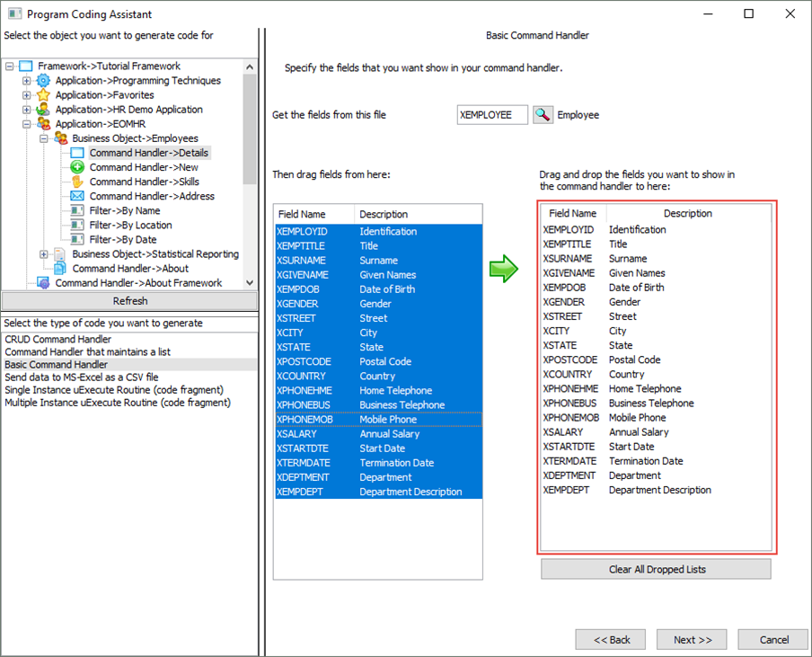Select XCITY row in source list

(378, 333)
